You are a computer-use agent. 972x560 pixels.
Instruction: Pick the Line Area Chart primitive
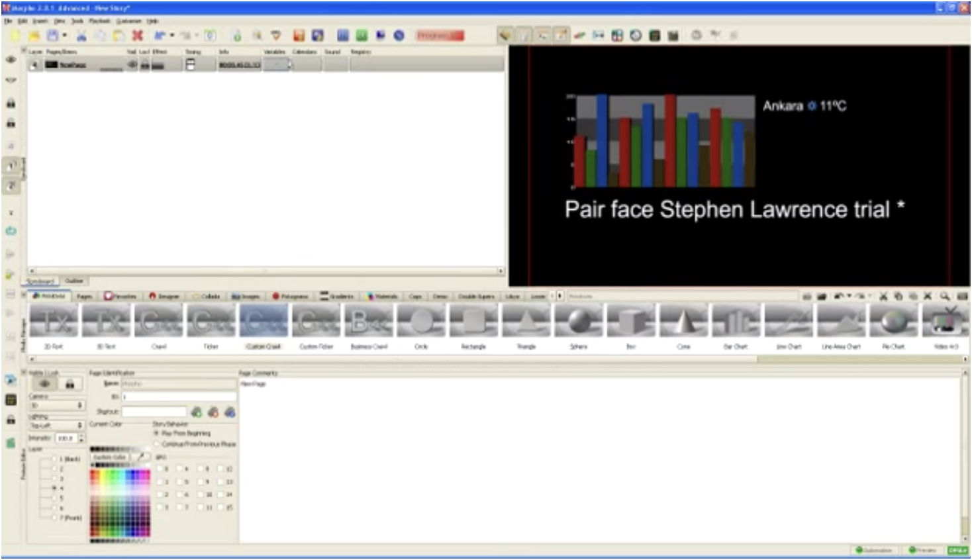[842, 327]
